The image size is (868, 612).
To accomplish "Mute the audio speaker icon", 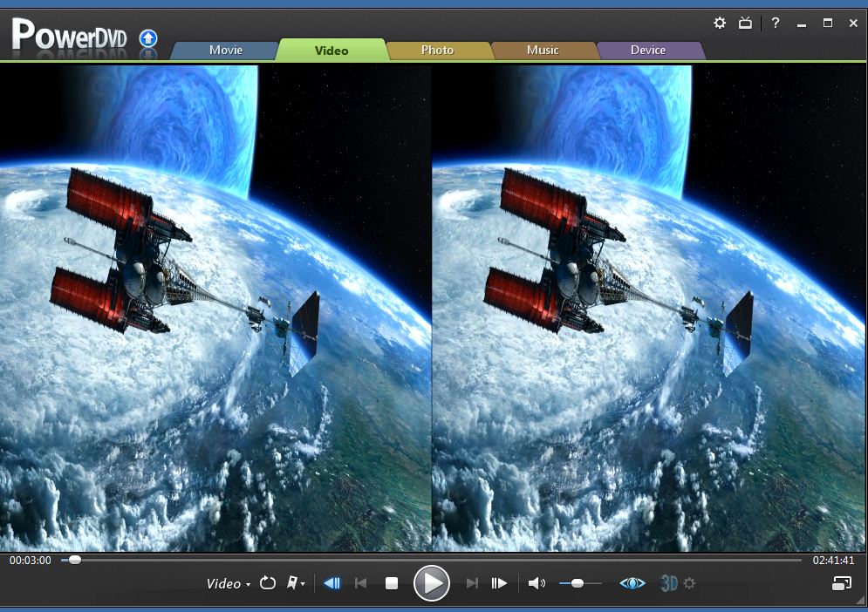I will [537, 583].
